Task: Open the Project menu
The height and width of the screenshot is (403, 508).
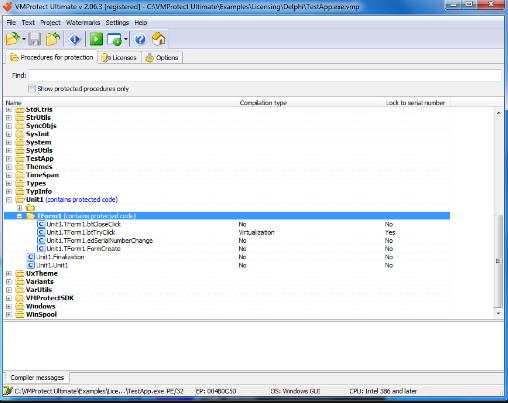Action: click(50, 23)
